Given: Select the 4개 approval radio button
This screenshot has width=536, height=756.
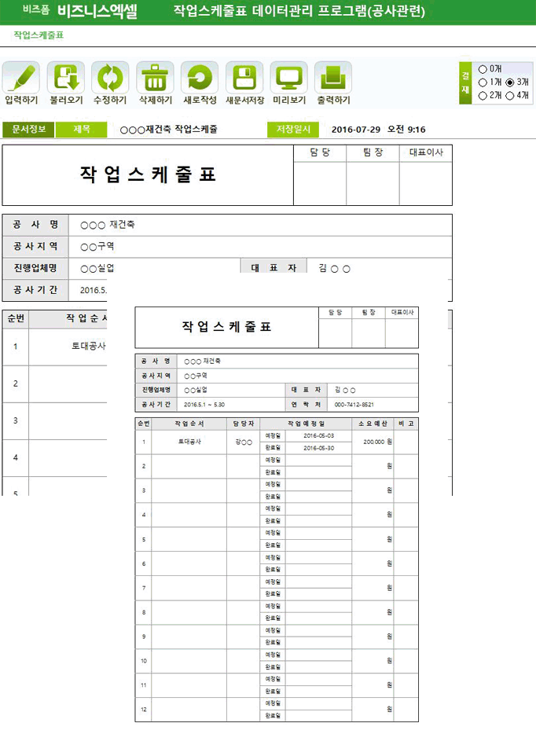Looking at the screenshot, I should click(509, 95).
